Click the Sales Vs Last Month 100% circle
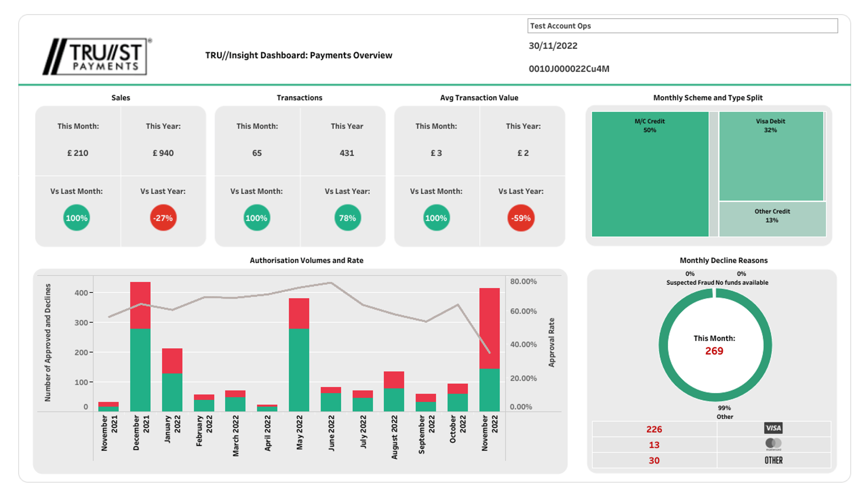 click(x=76, y=218)
